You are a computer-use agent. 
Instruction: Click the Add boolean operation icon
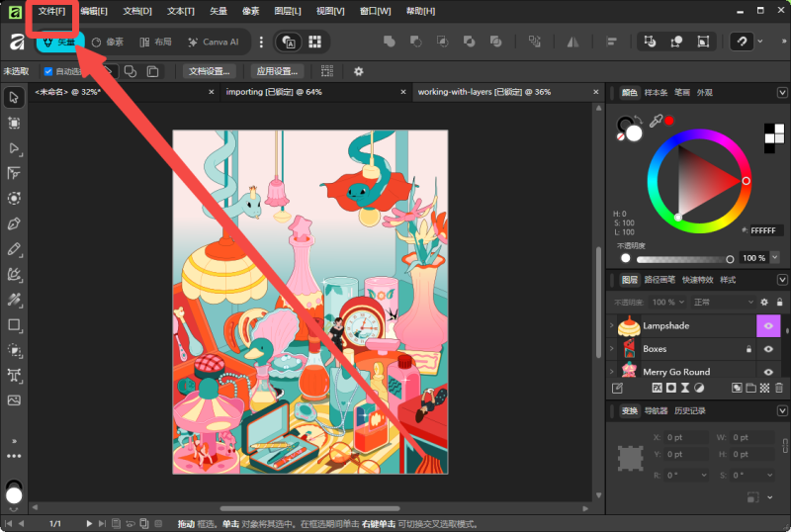[x=389, y=42]
